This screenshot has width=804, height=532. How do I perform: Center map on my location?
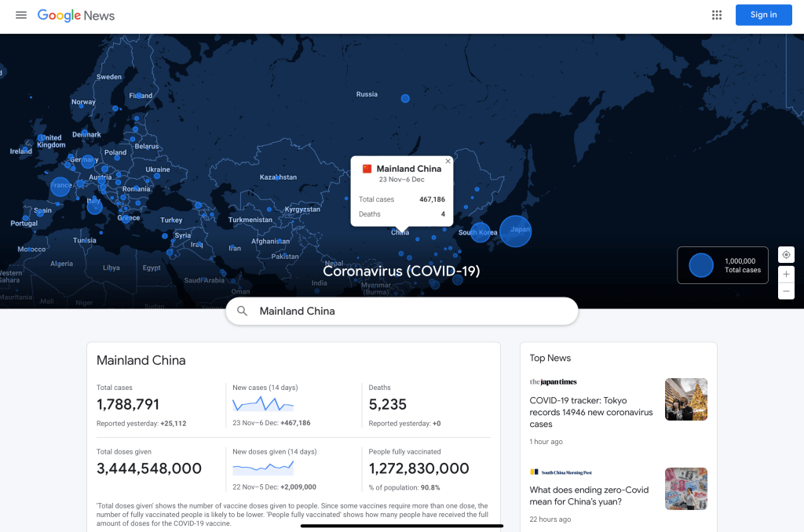pyautogui.click(x=786, y=254)
